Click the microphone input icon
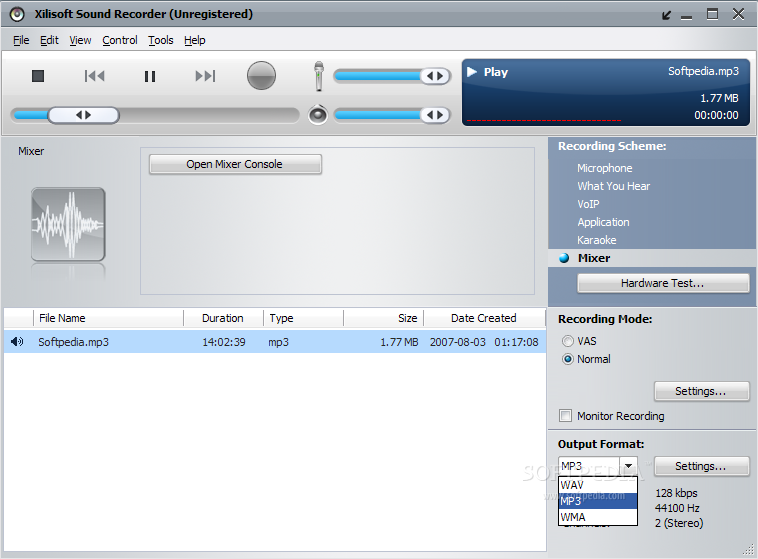 (x=319, y=76)
